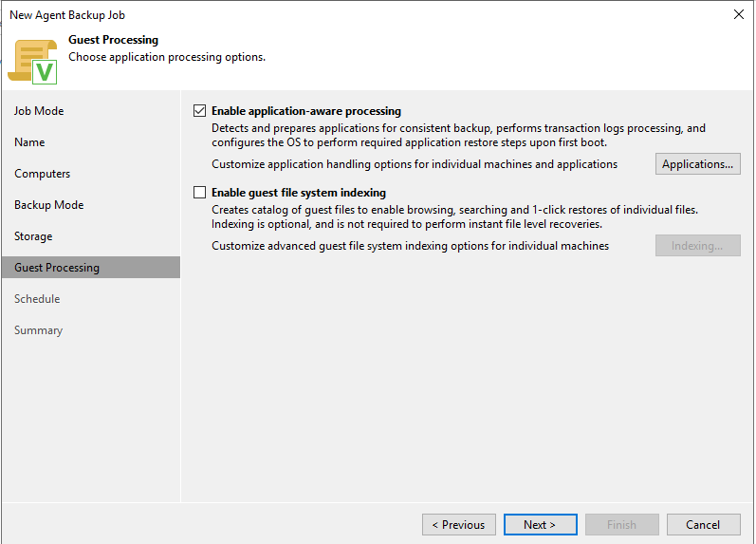Click the Veeam backup job wizard icon
This screenshot has height=544, width=756.
[34, 60]
